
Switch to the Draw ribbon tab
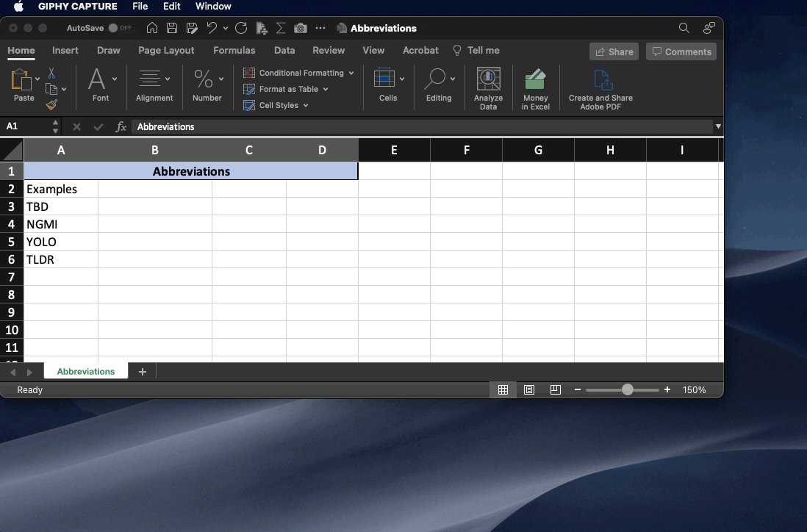(109, 51)
